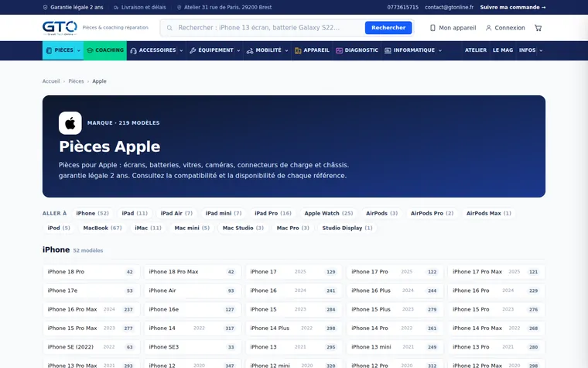Jump to the Mac Pro (3) chip
Screen dimensions: 588x368
(x=293, y=228)
